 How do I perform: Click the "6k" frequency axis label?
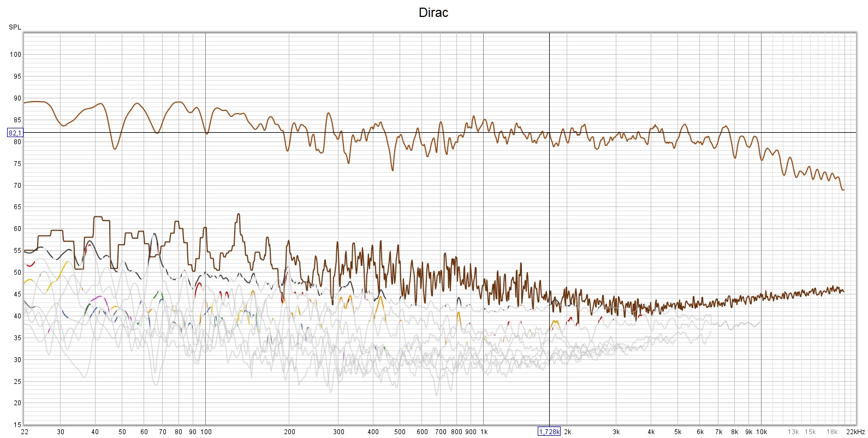[700, 432]
